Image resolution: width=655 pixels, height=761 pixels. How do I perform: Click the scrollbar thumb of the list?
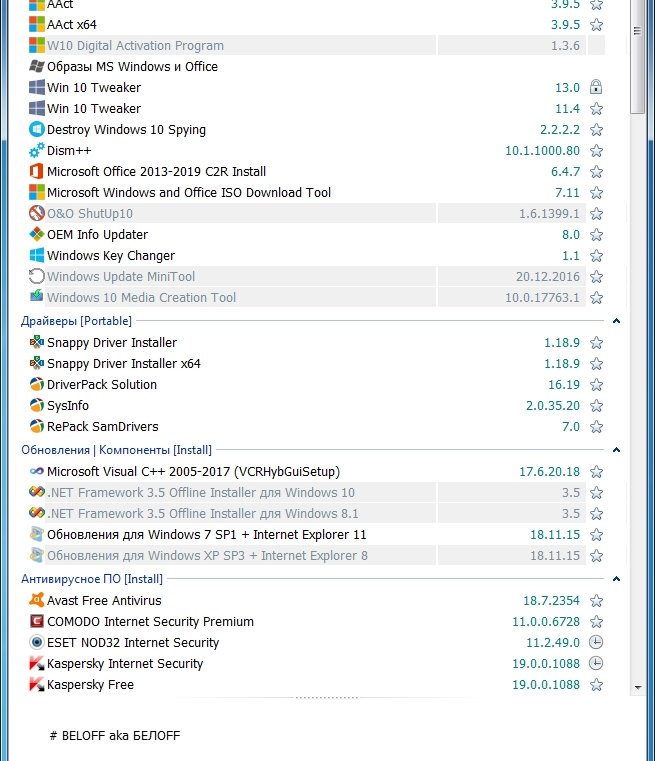pos(637,56)
